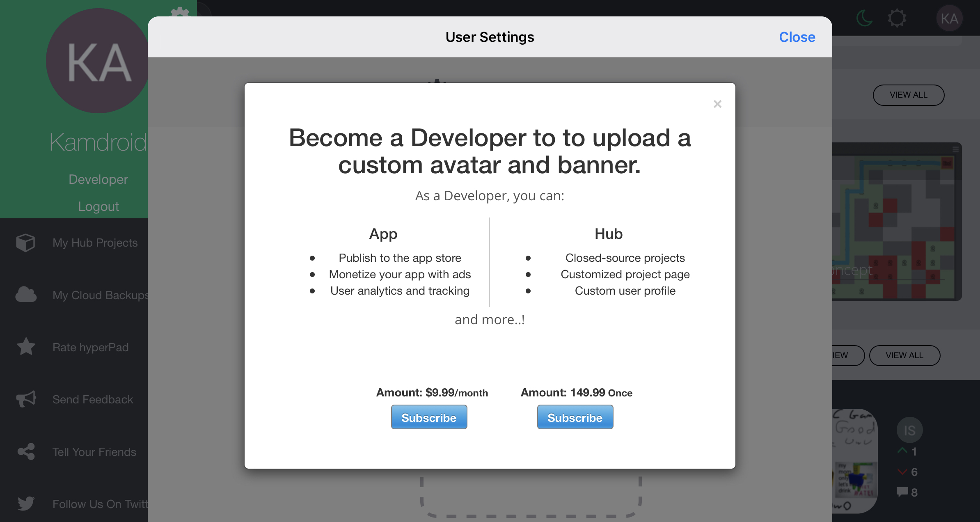Select My Hub Projects menu item
Viewport: 980px width, 522px height.
[x=95, y=243]
